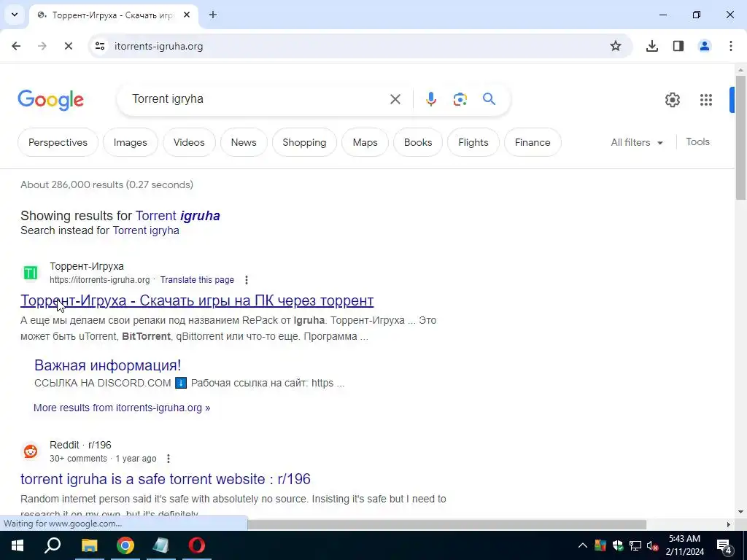747x560 pixels.
Task: Click the horizontal page scrollbar
Action: coord(446,524)
